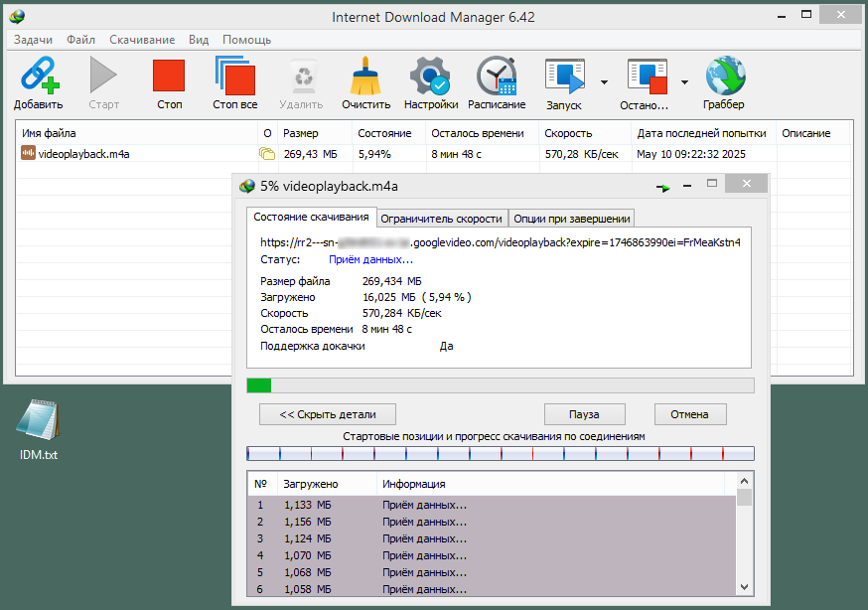868x610 pixels.
Task: Collapse details with Скрыть детали button
Action: point(326,414)
